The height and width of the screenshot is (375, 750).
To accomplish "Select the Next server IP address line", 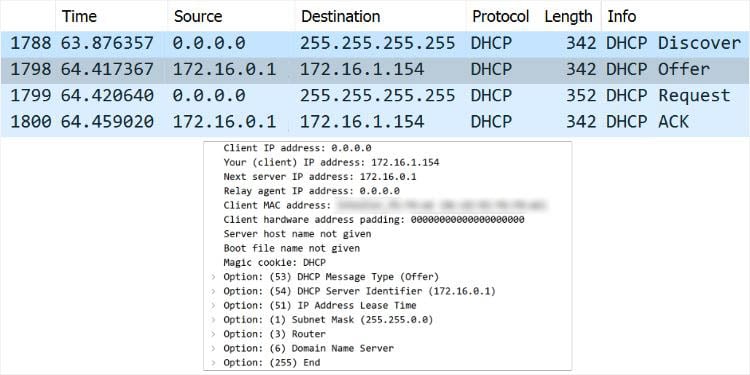I will (320, 177).
